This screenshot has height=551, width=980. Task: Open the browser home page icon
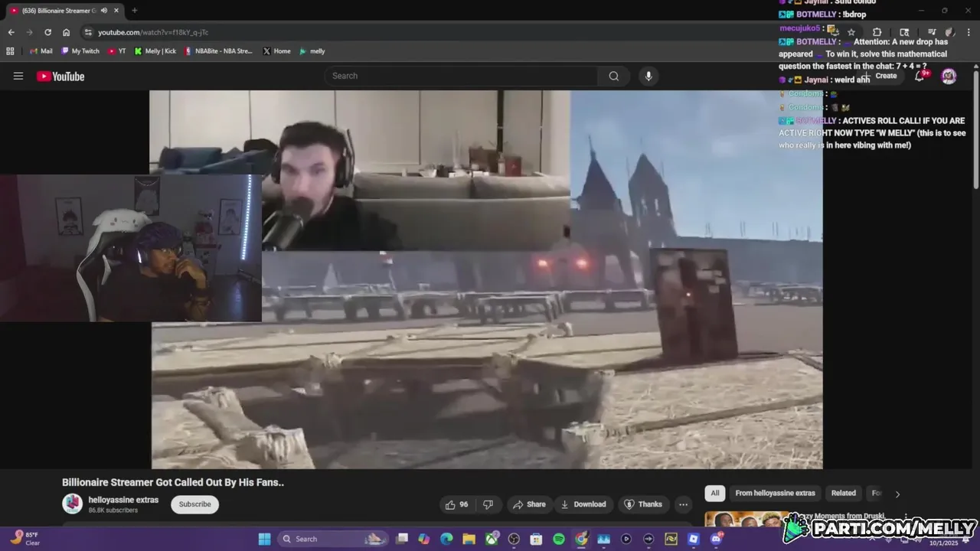tap(66, 32)
